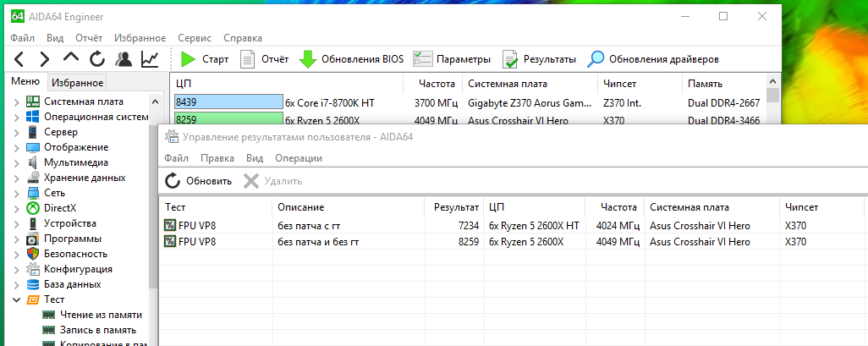The image size is (868, 346).
Task: Sort results by Результат column header
Action: pos(454,207)
